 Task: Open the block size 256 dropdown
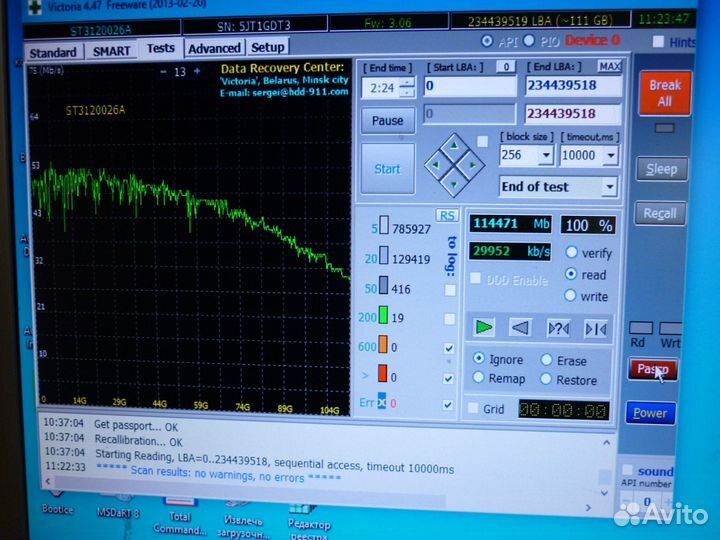(x=546, y=156)
